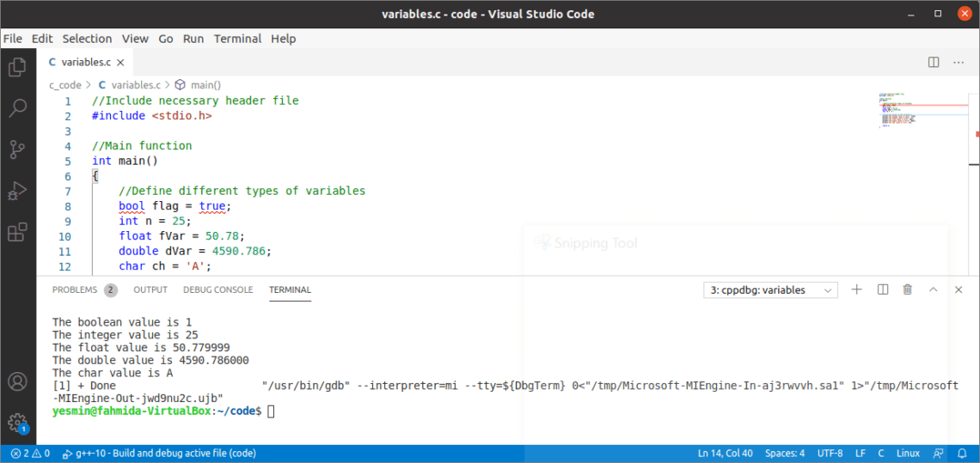The width and height of the screenshot is (980, 463).
Task: Open the Manage gear icon
Action: pos(17,422)
